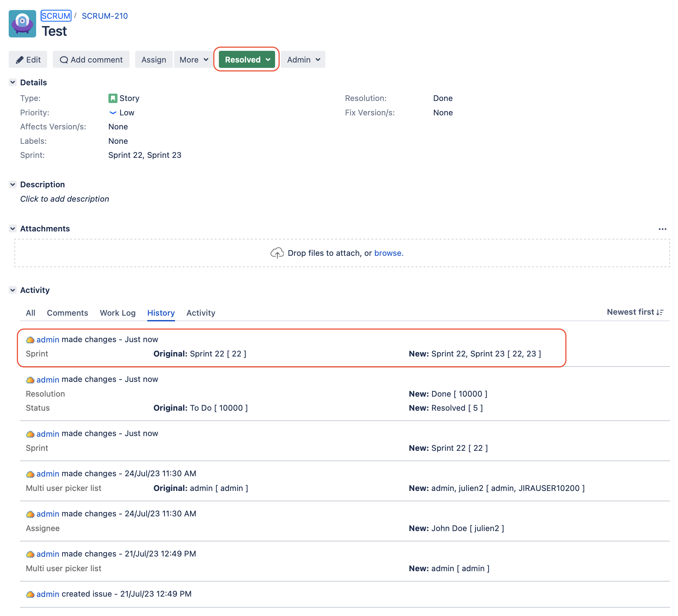This screenshot has height=616, width=678.
Task: Open the Resolved status dropdown
Action: tap(247, 60)
